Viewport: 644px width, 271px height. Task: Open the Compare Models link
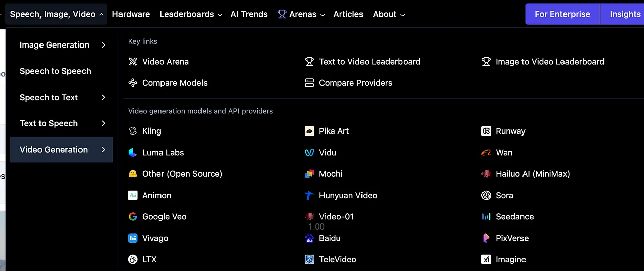coord(175,83)
